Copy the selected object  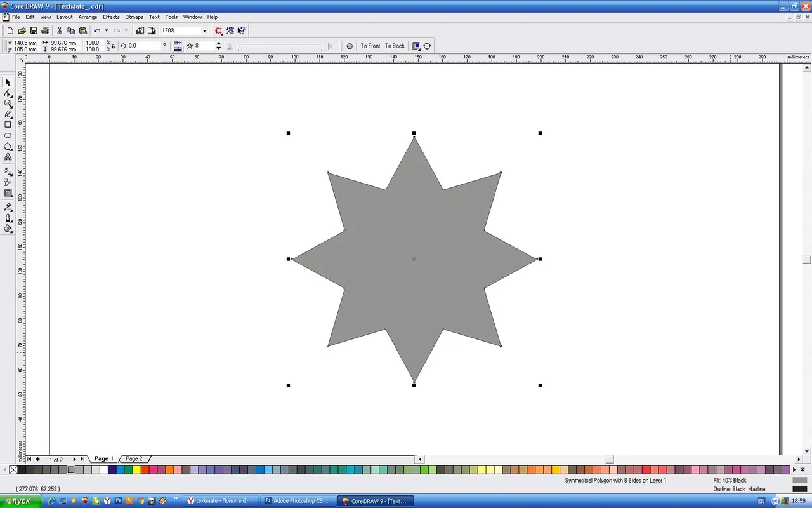coord(71,30)
